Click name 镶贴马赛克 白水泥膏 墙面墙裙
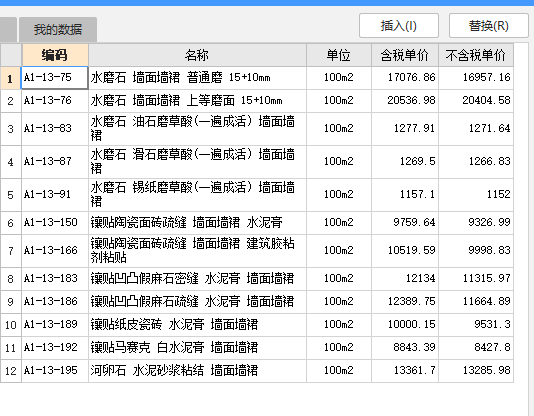Viewport: 534px width, 416px height. coord(197,348)
